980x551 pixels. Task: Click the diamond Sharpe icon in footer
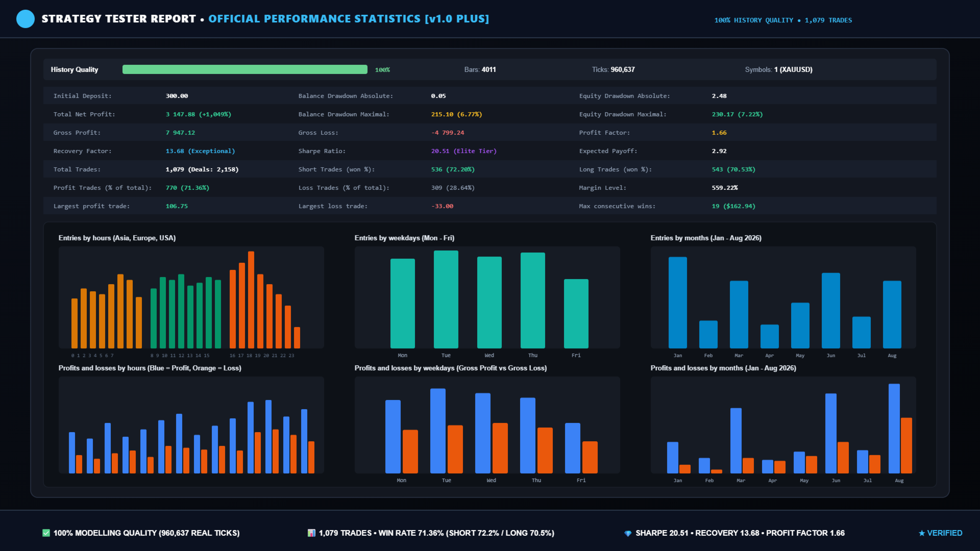(628, 533)
